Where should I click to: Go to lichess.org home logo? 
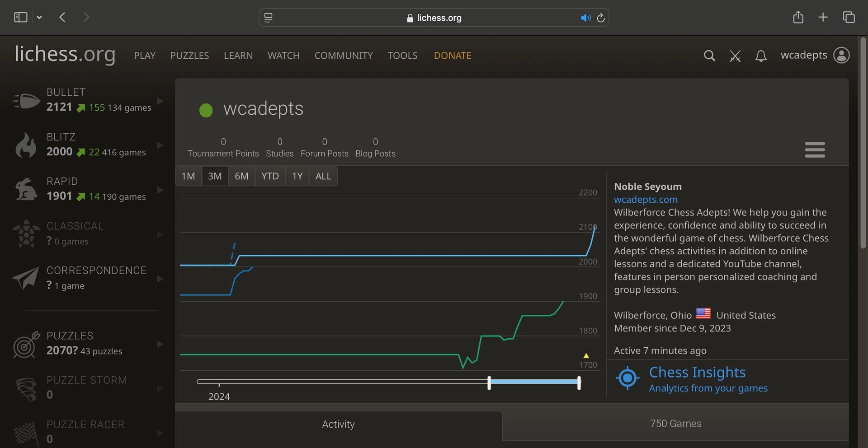(65, 54)
